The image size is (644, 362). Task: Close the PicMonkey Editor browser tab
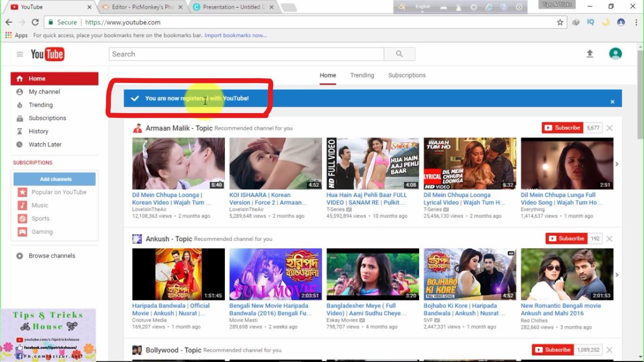(181, 7)
